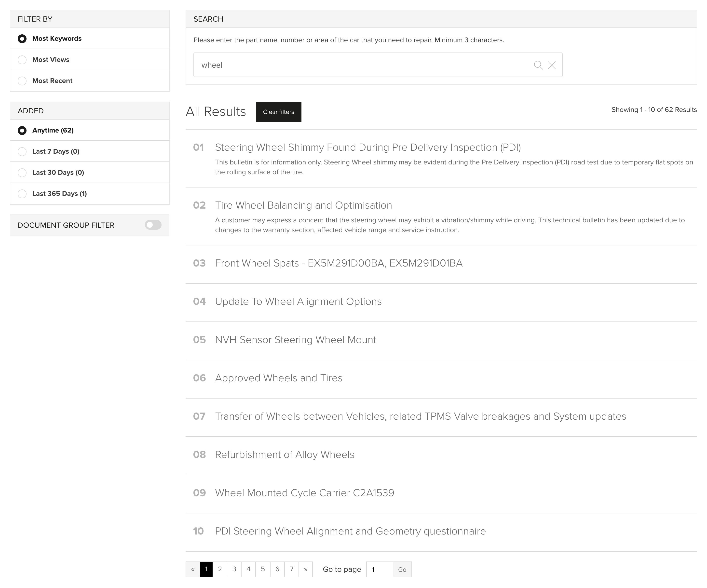
Task: Go to pagination page 3
Action: pos(234,570)
